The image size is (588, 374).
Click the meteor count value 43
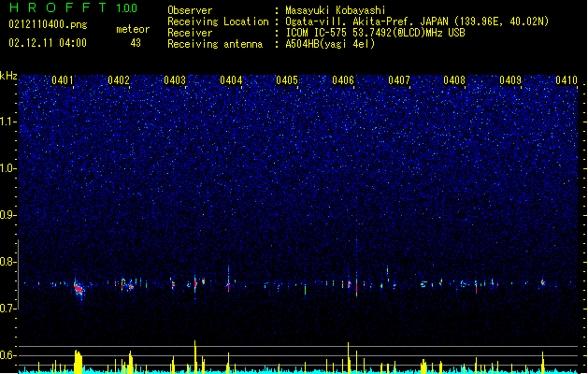pos(136,43)
